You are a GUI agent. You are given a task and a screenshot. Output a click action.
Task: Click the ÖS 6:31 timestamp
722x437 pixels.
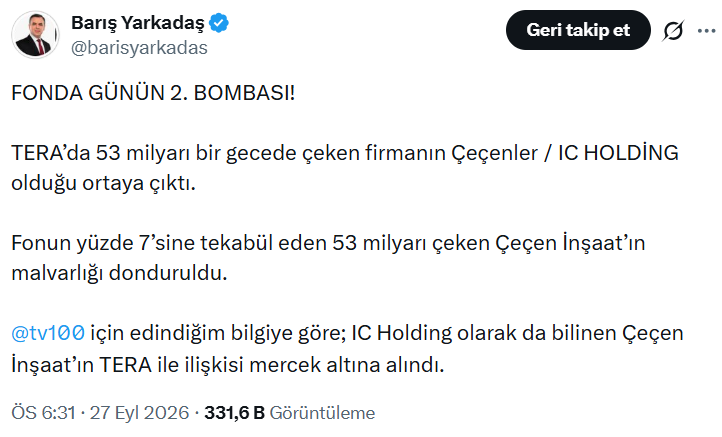[43, 413]
